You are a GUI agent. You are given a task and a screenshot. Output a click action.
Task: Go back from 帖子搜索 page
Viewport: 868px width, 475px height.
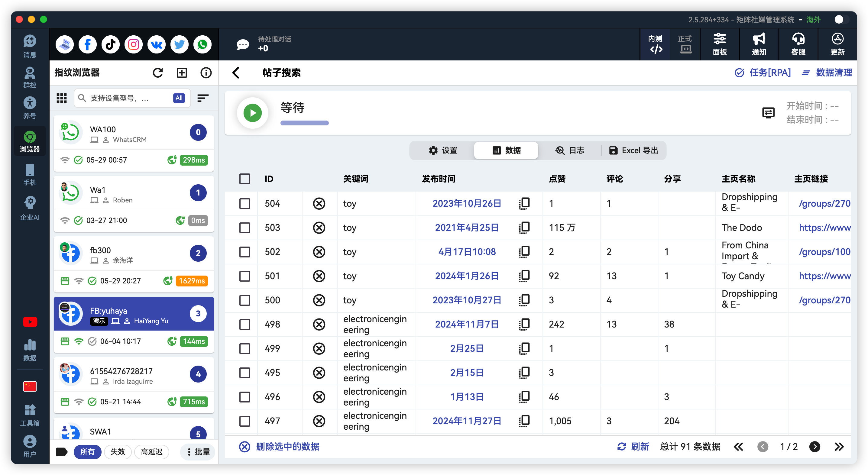(x=236, y=73)
